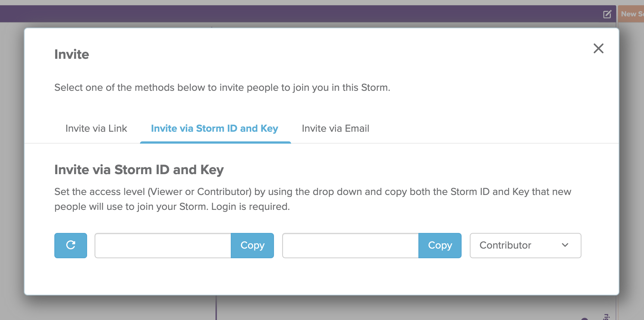Close the Invite dialog with the X
This screenshot has height=320, width=644.
tap(598, 48)
